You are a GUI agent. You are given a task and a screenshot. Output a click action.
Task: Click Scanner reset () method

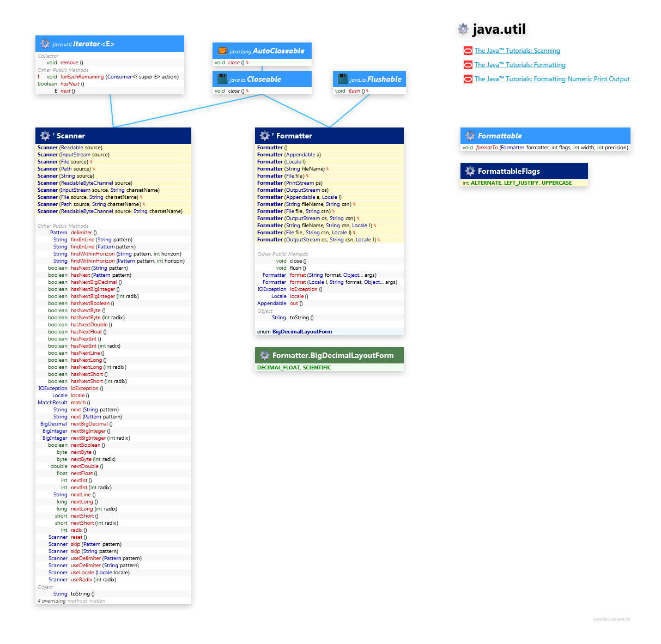point(78,537)
